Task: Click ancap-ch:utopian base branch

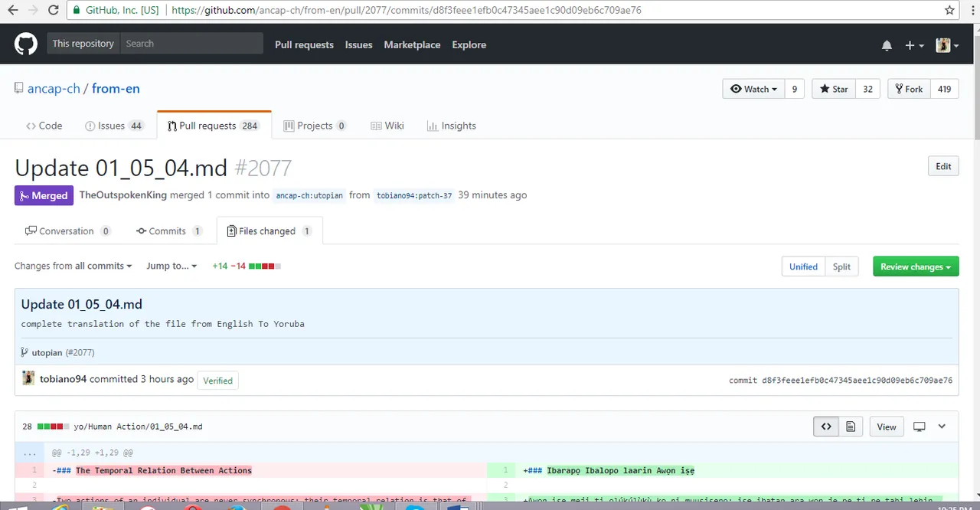Action: pos(309,195)
